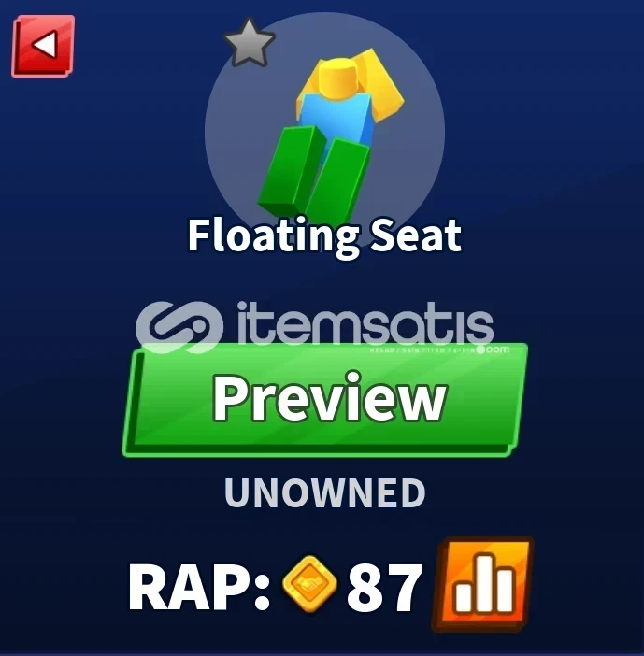The image size is (644, 656).
Task: Click the Floating Seat character thumbnail
Action: coord(331,133)
